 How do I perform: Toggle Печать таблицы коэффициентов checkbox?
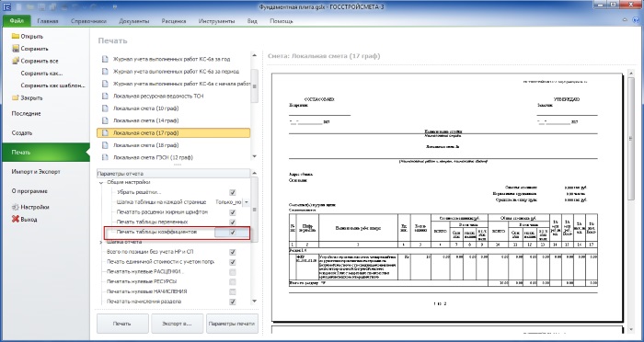233,232
